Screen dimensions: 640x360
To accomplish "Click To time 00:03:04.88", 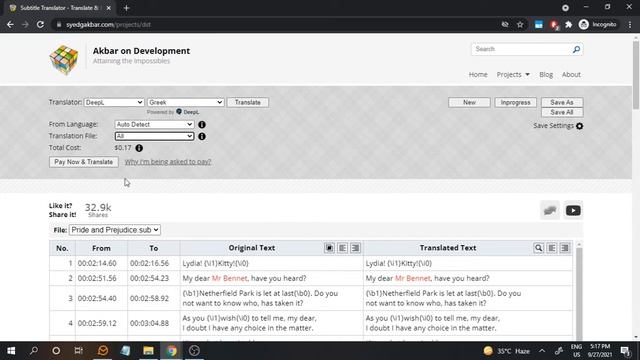I will coord(149,323).
